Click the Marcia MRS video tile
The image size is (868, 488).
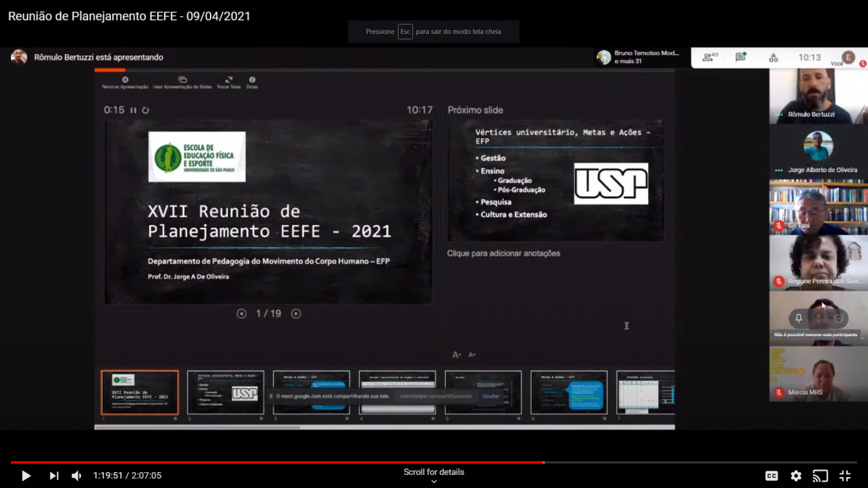click(x=818, y=374)
